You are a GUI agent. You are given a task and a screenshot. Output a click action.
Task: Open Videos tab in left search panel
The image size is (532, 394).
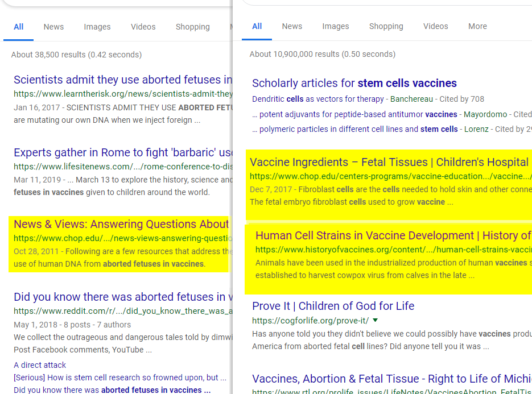[x=143, y=27]
